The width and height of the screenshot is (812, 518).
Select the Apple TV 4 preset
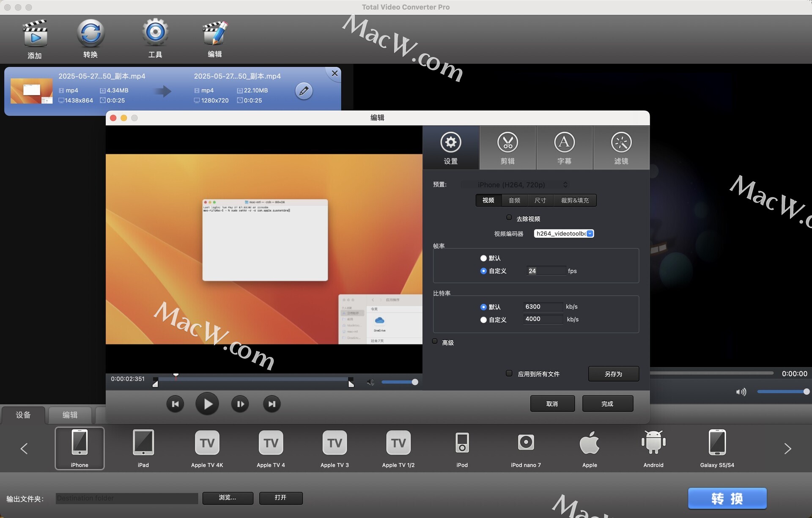point(271,448)
